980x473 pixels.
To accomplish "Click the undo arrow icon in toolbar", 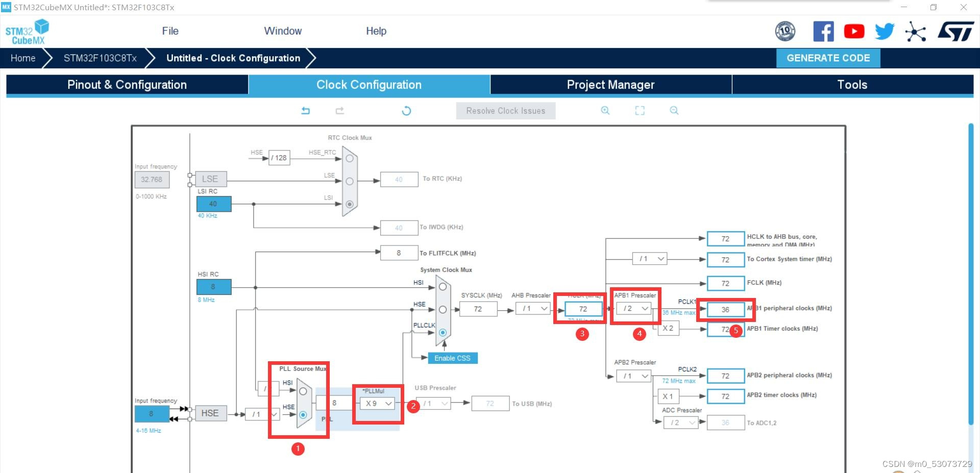I will pos(306,111).
